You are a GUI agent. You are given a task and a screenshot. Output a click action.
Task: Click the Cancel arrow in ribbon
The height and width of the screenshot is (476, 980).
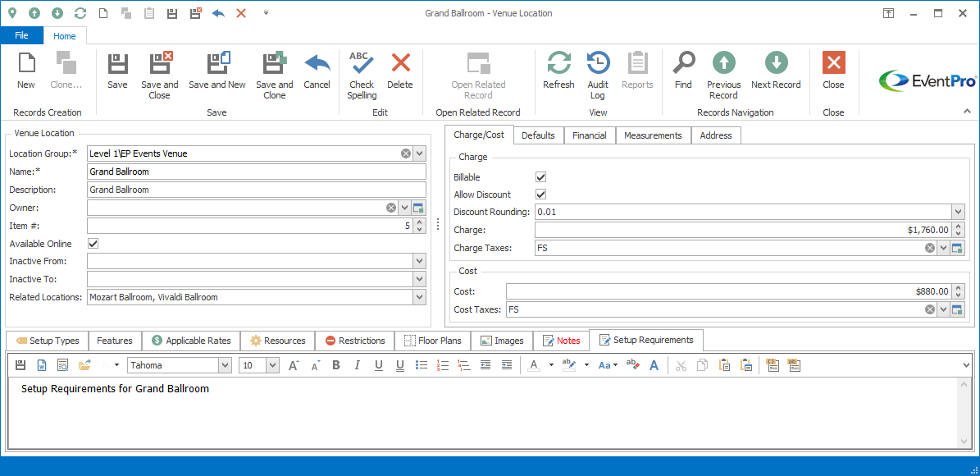pyautogui.click(x=317, y=64)
